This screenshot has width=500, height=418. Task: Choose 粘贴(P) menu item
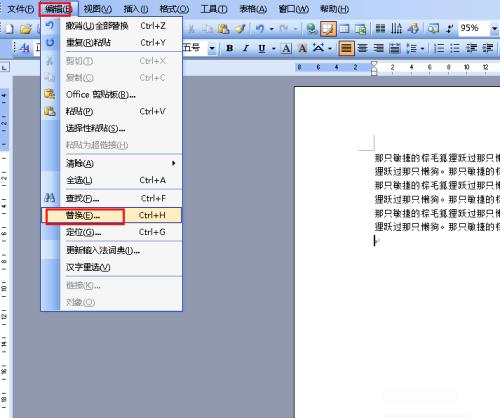[112, 111]
